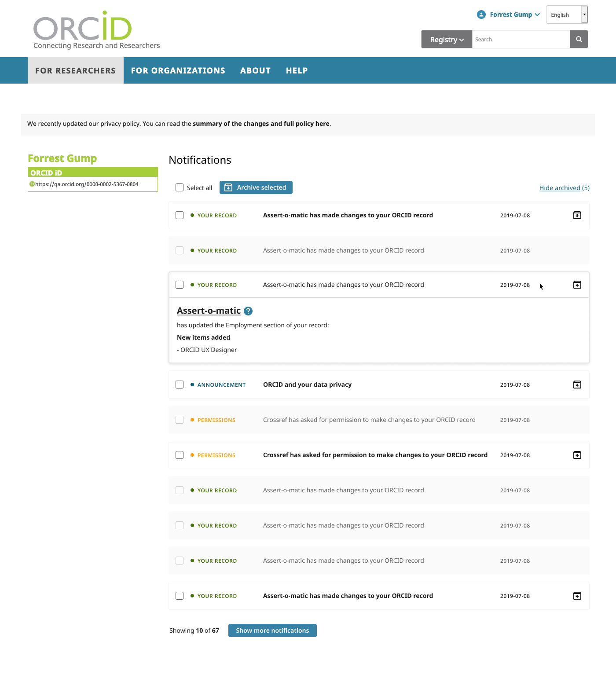Screen dimensions: 616x689
Task: Check the second archived Assert-o-matic notification checkbox
Action: click(x=180, y=490)
